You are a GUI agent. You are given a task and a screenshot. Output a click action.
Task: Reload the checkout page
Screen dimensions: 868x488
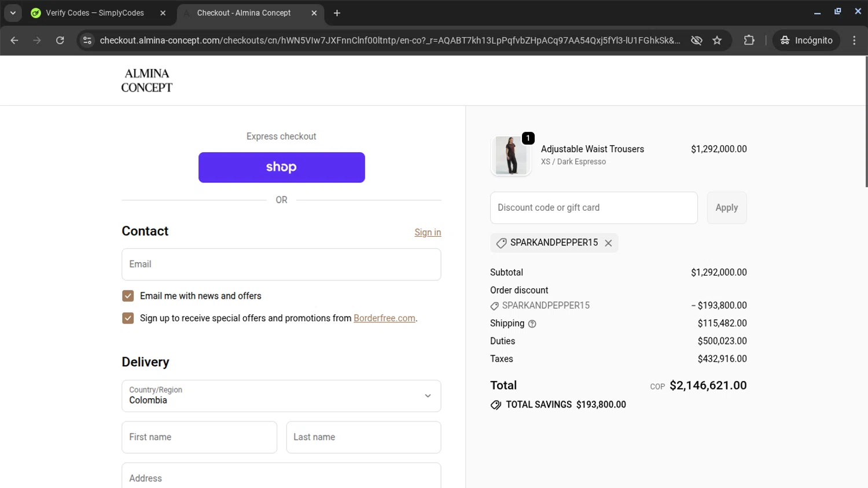(60, 41)
